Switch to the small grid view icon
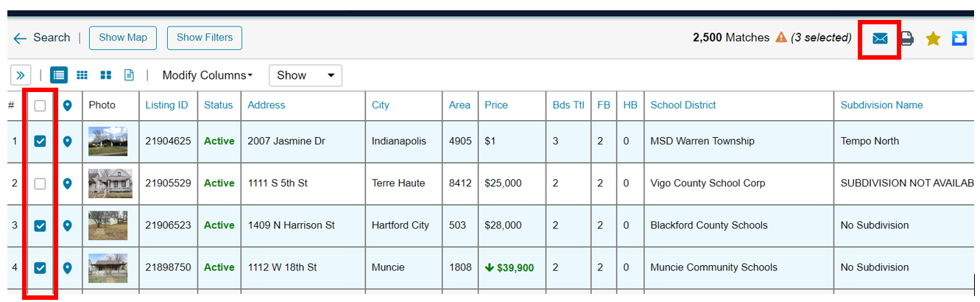Screen dimensions: 980x302 pos(82,75)
